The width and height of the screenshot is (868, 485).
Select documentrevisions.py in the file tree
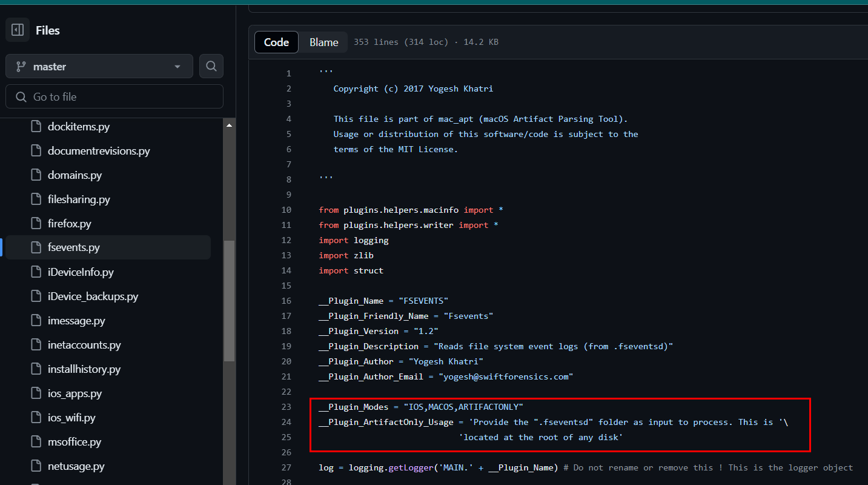click(x=98, y=151)
